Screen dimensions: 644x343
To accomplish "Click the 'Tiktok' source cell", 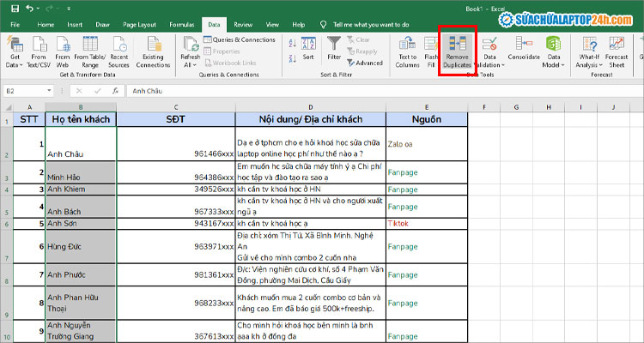I will (427, 224).
